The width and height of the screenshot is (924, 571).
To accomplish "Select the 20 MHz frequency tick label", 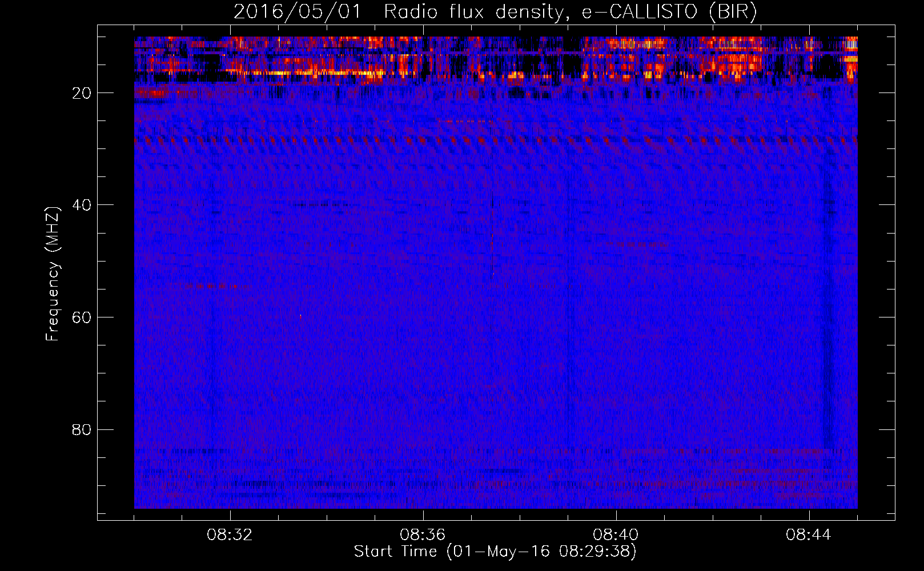I will coord(82,93).
